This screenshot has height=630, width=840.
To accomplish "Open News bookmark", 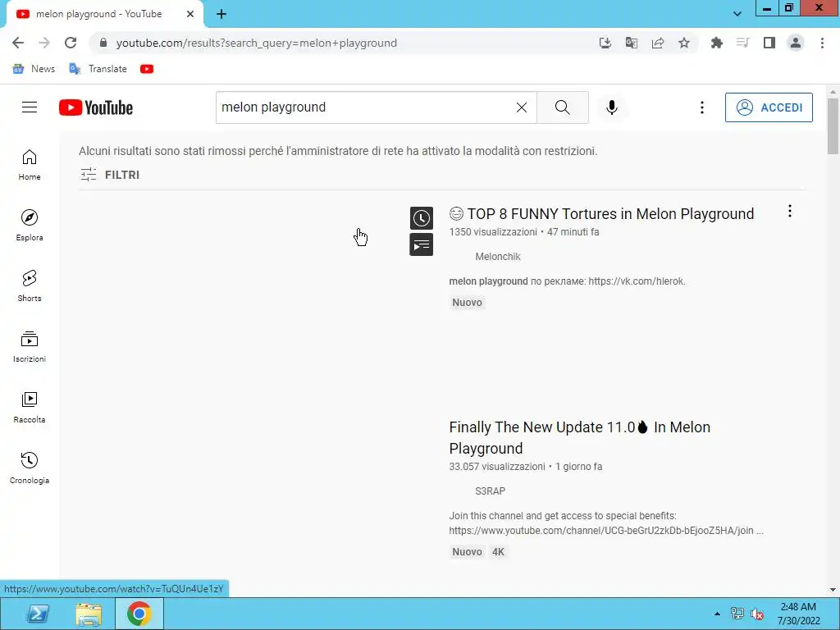I will pyautogui.click(x=34, y=69).
